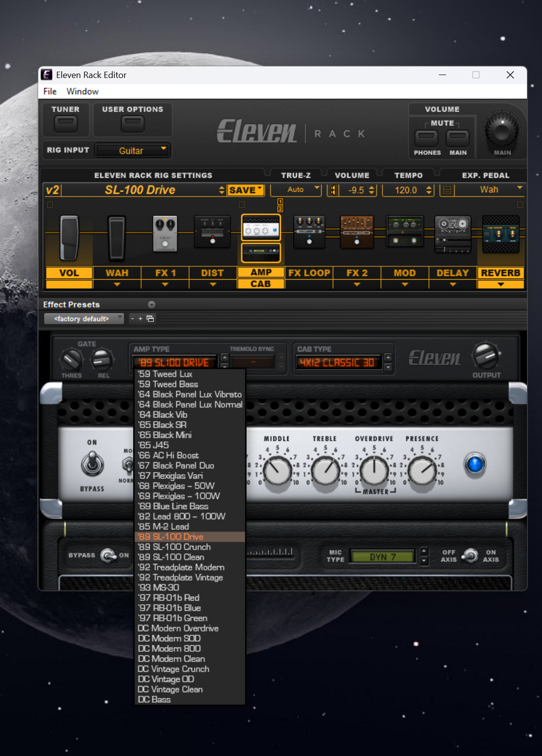Click the Overdrive knob on the amp
Viewport: 542px width, 756px height.
(374, 471)
